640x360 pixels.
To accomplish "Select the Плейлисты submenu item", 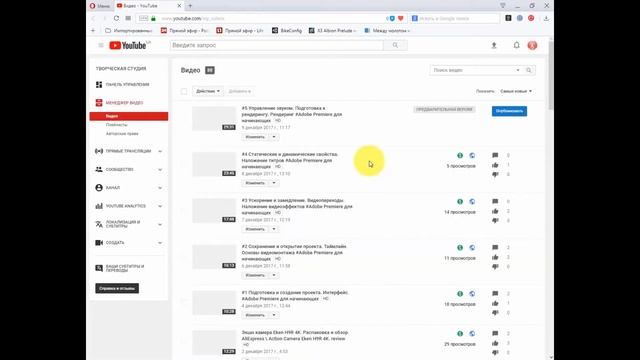I will [116, 125].
